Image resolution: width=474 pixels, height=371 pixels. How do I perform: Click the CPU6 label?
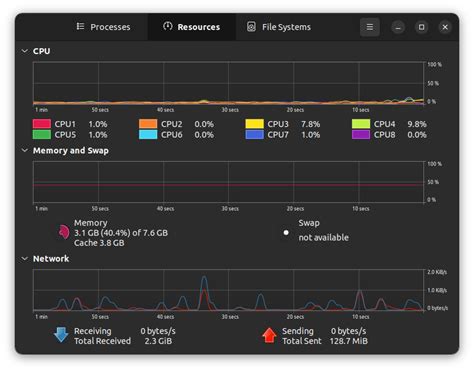(x=172, y=135)
